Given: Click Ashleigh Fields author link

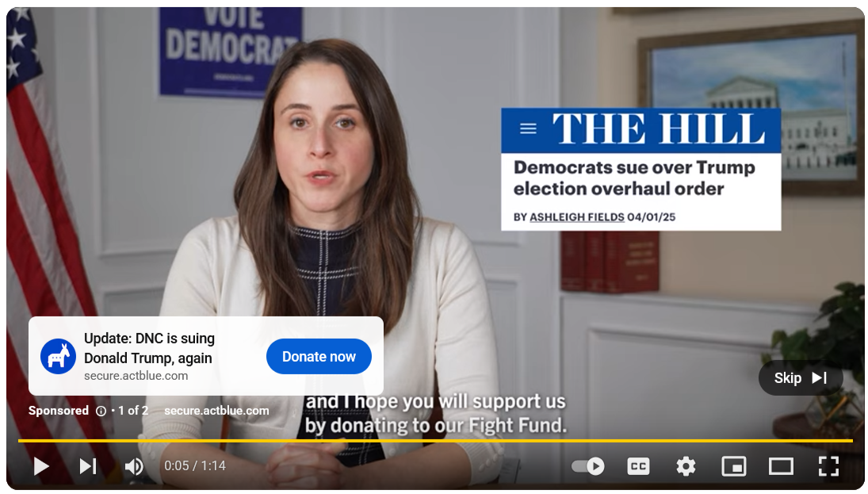Looking at the screenshot, I should tap(577, 217).
